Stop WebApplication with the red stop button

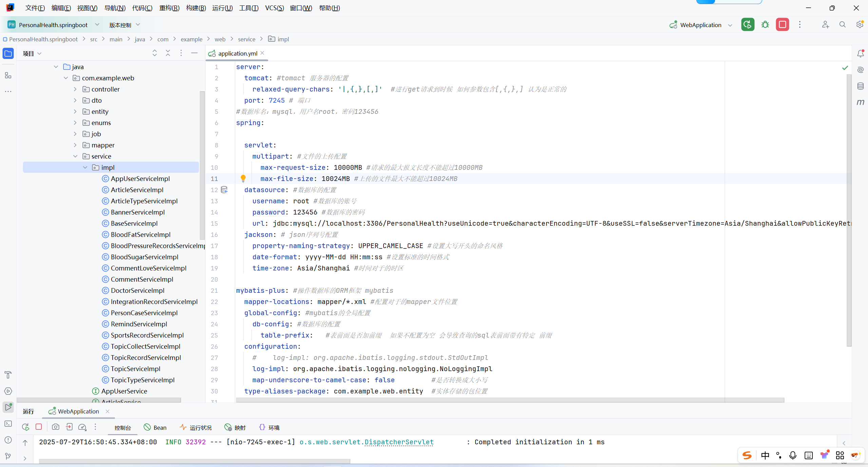point(782,24)
